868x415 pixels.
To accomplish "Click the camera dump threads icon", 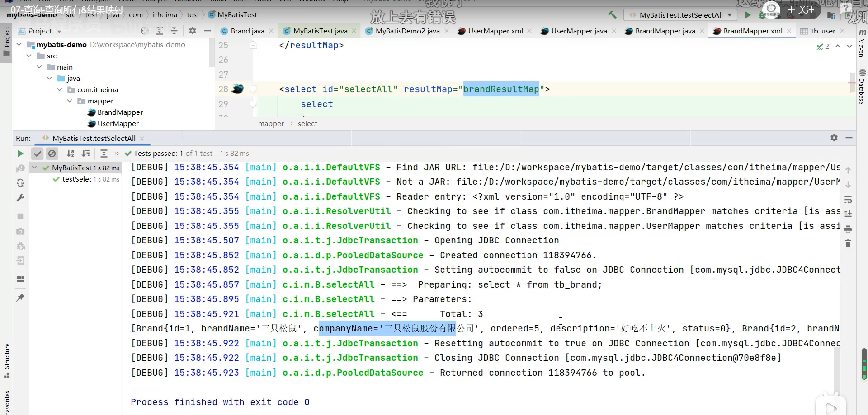I will (x=20, y=231).
